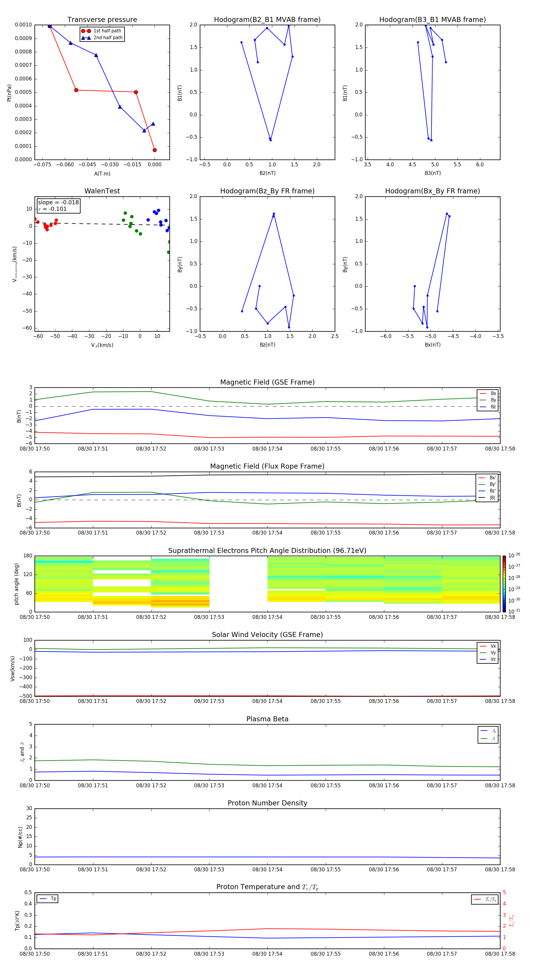Click the 'Bx' legend entry in GSE panel
This screenshot has width=535, height=980.
click(x=488, y=393)
